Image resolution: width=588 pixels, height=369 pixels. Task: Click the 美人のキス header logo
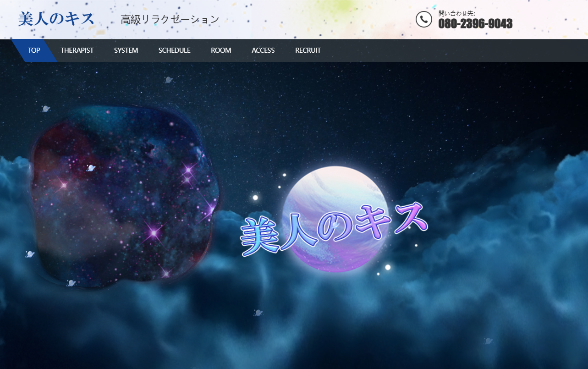point(56,19)
